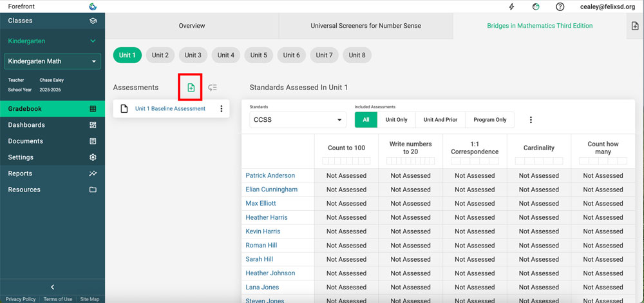Open Patrick Anderson's student link
This screenshot has height=303, width=644.
pyautogui.click(x=270, y=175)
